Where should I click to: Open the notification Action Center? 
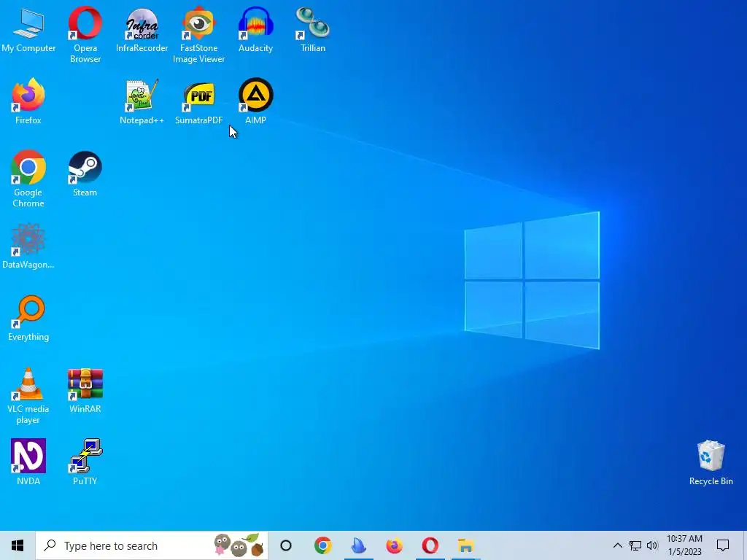723,545
